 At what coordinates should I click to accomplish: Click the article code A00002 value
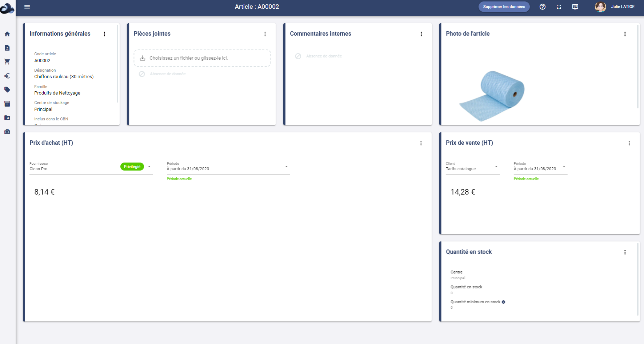(x=42, y=61)
